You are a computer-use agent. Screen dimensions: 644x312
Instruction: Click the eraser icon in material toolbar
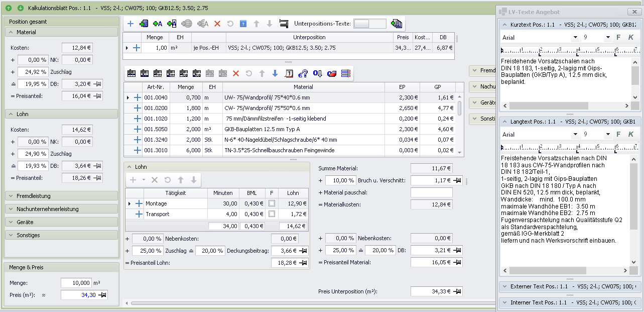pyautogui.click(x=332, y=73)
